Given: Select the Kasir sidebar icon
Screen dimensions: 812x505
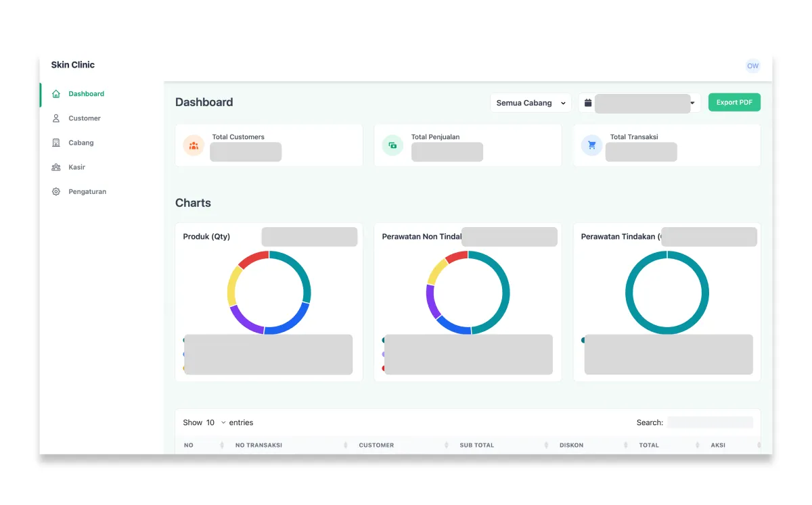Looking at the screenshot, I should tap(55, 167).
